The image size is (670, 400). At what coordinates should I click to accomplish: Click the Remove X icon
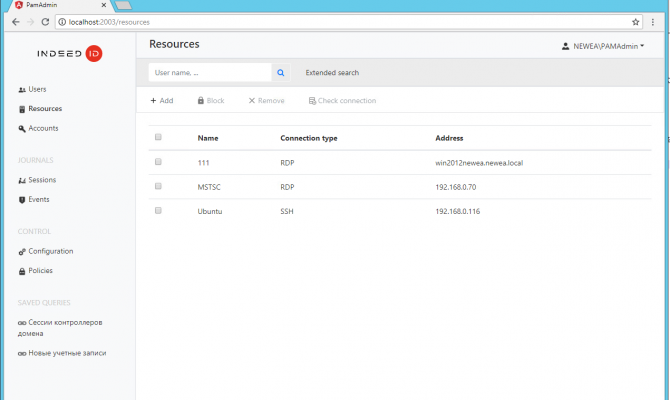coord(252,100)
